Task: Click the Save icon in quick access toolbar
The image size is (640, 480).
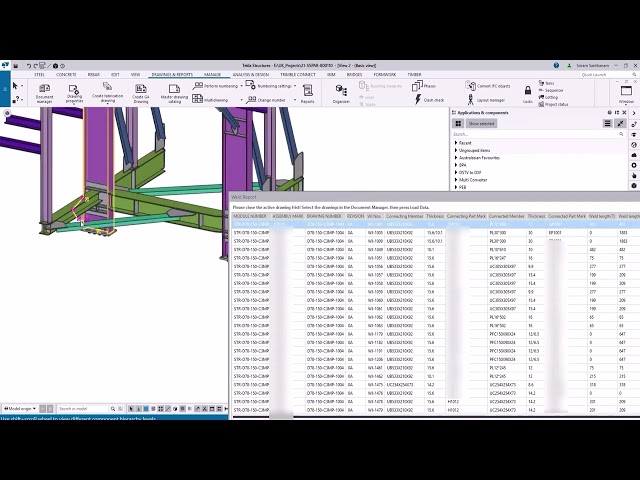Action: 16,66
